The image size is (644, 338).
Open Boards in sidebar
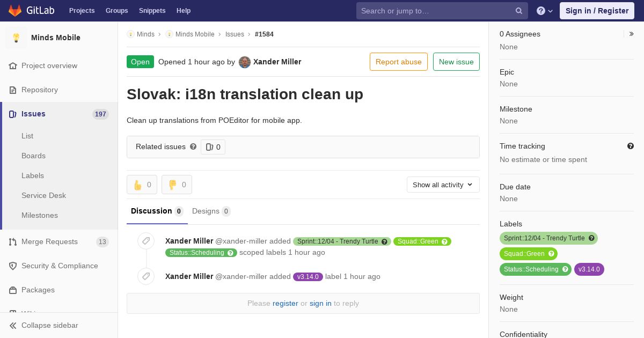(x=33, y=156)
